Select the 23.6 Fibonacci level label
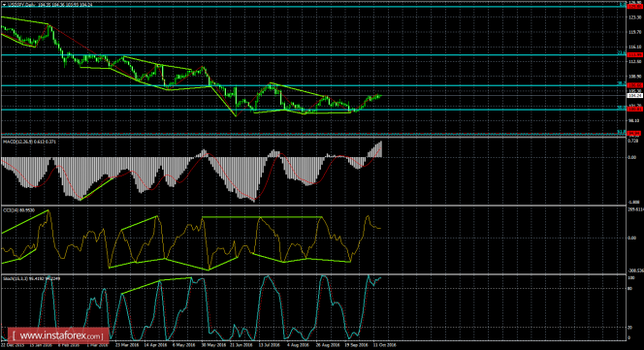644x350 pixels. (622, 52)
